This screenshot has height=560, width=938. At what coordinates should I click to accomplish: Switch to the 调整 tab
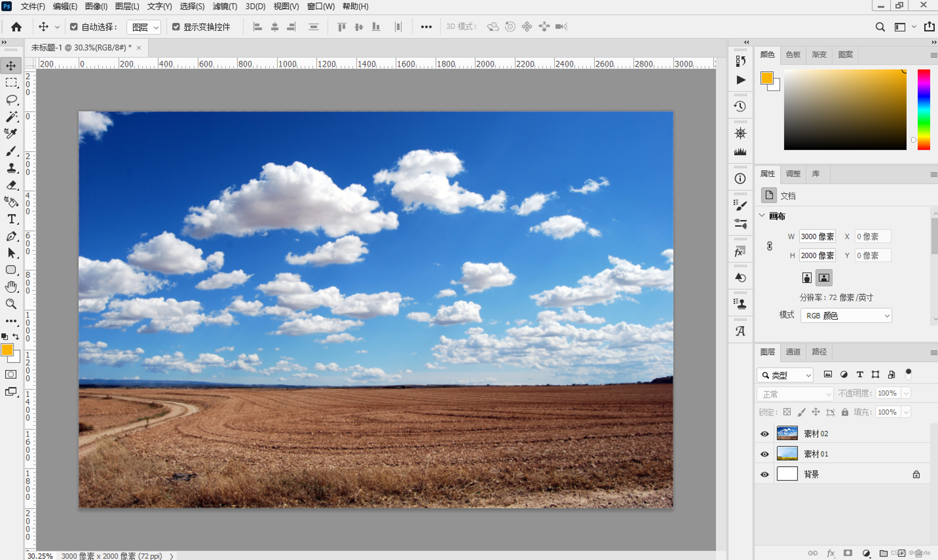click(793, 174)
